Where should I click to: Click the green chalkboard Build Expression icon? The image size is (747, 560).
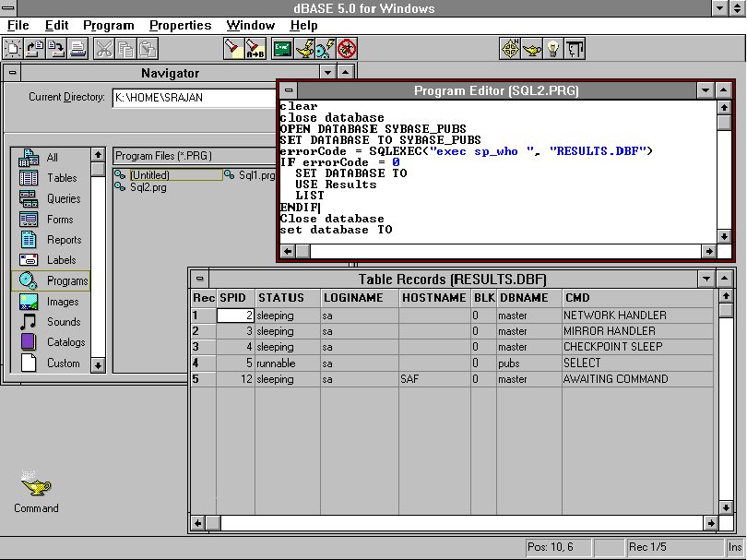[282, 49]
